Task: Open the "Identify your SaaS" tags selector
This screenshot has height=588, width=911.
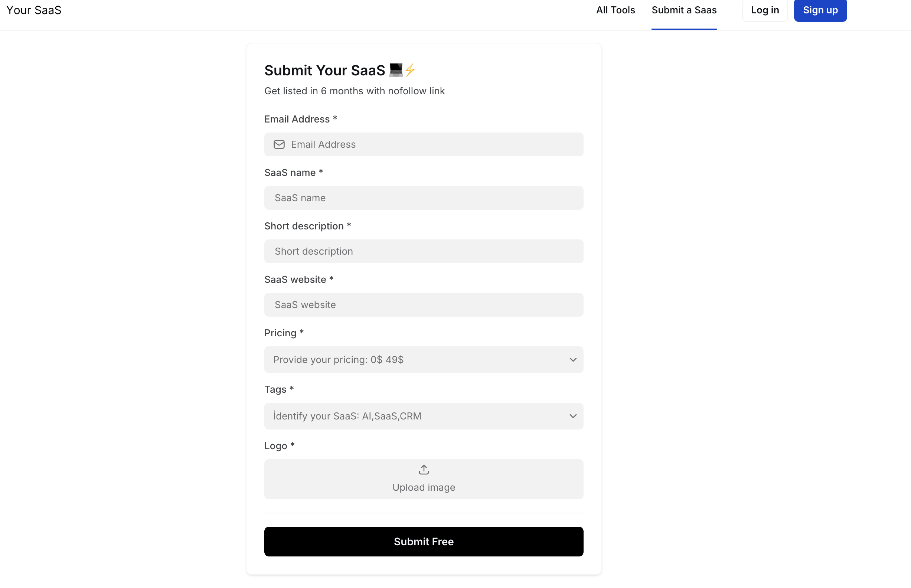Action: tap(424, 416)
